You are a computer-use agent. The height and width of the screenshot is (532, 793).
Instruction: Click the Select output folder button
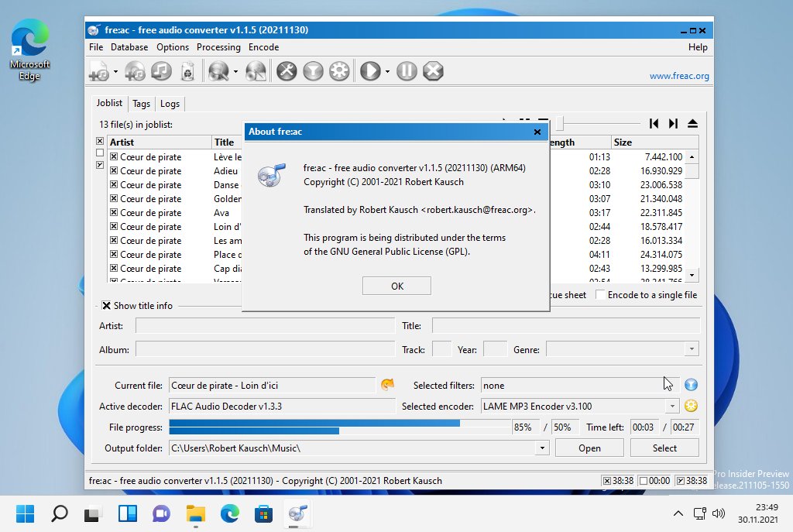(664, 448)
